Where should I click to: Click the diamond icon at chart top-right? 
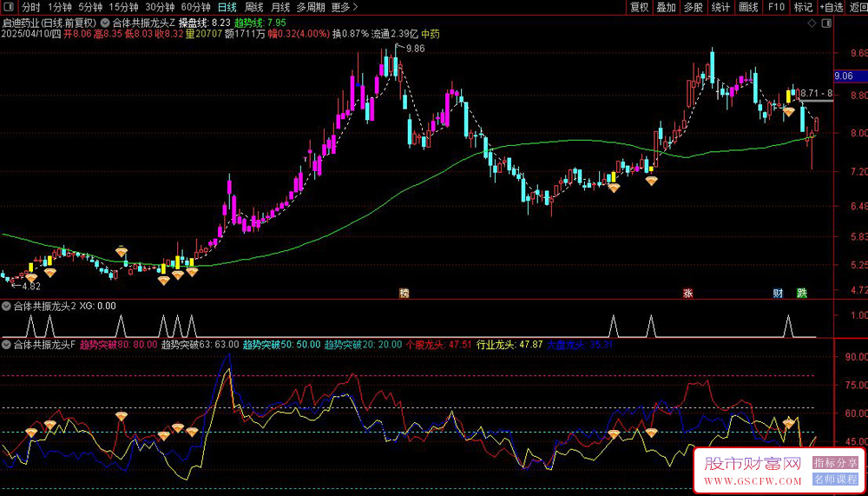(x=812, y=23)
